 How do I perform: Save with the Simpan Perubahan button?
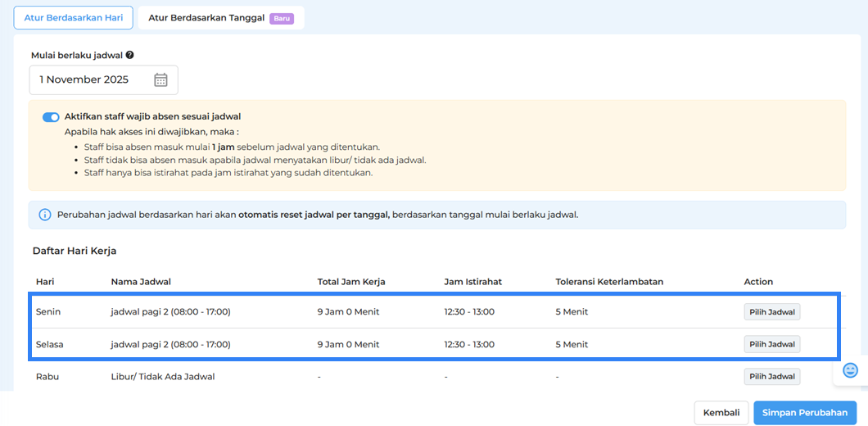pyautogui.click(x=805, y=413)
